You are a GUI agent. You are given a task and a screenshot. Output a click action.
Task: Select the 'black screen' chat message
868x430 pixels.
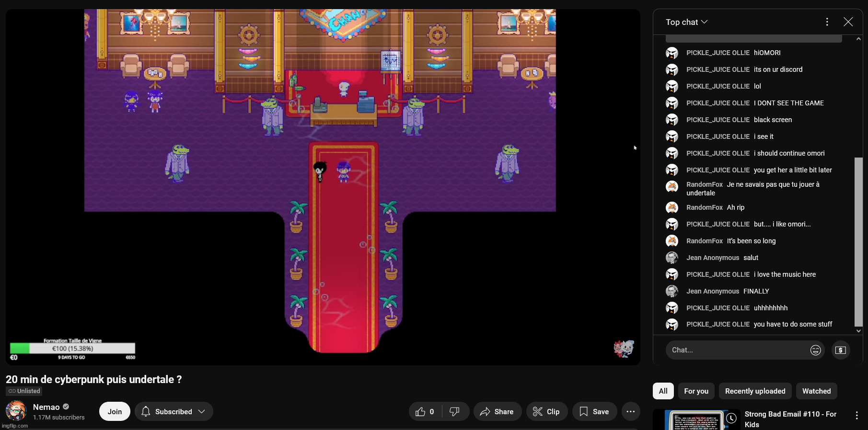click(773, 120)
